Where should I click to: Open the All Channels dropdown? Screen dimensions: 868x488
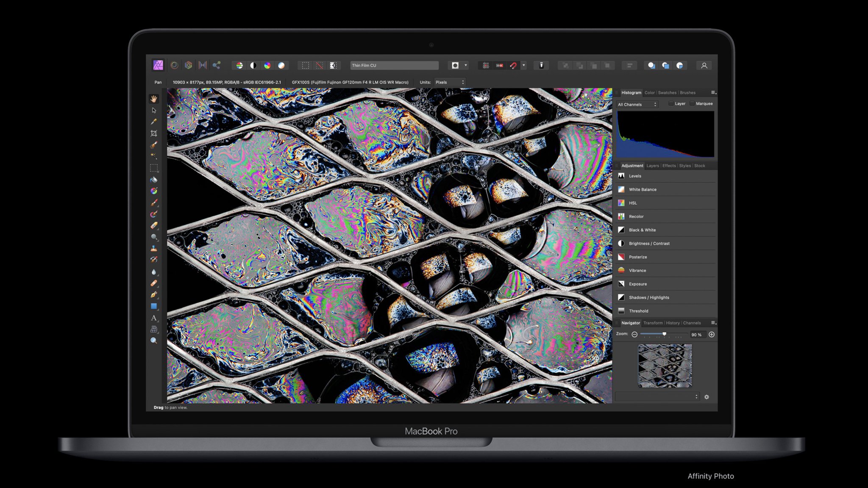pos(637,104)
